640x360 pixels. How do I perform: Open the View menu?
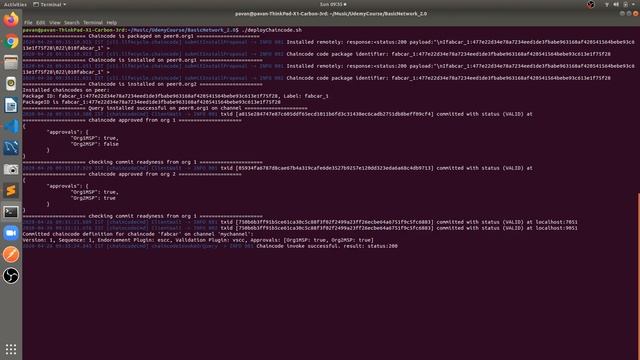(54, 23)
